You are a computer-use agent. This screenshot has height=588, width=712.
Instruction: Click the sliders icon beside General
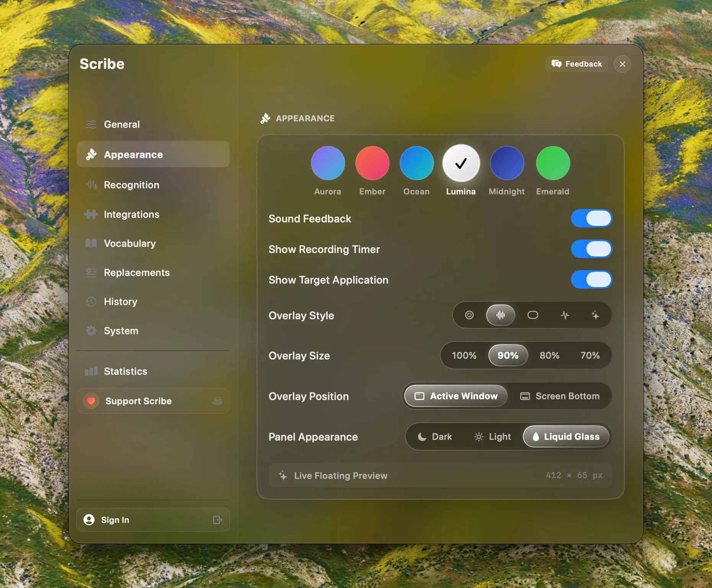click(x=91, y=124)
